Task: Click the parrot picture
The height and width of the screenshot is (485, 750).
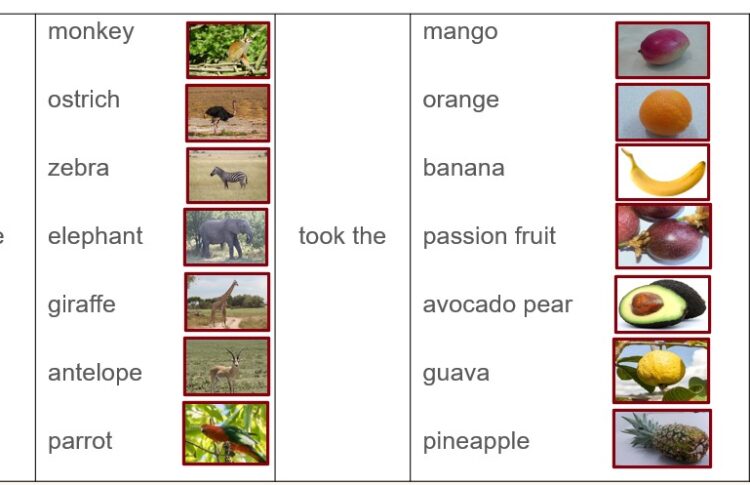Action: [226, 433]
